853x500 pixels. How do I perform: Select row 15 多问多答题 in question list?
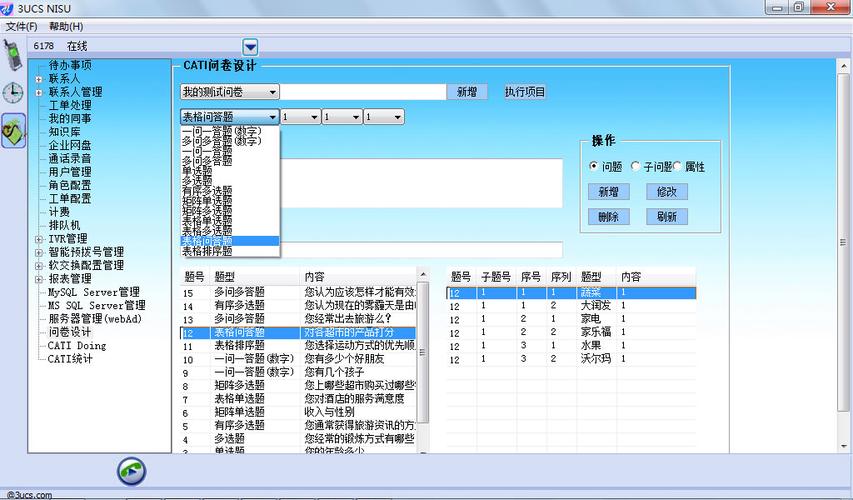[x=298, y=293]
